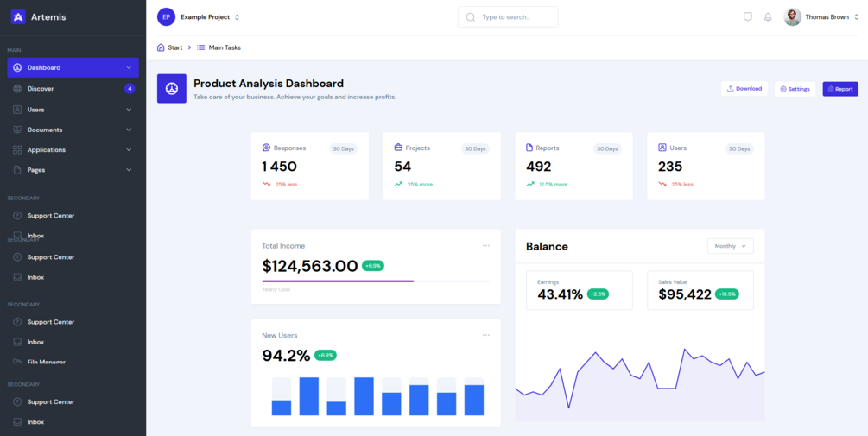Viewport: 868px width, 436px height.
Task: Click the Pages file icon in sidebar
Action: tap(17, 170)
